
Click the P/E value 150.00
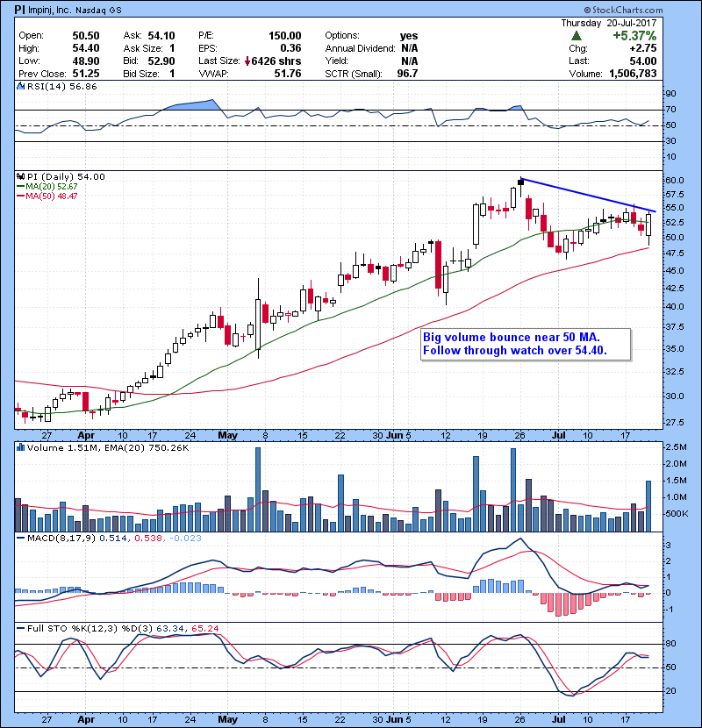(x=285, y=36)
